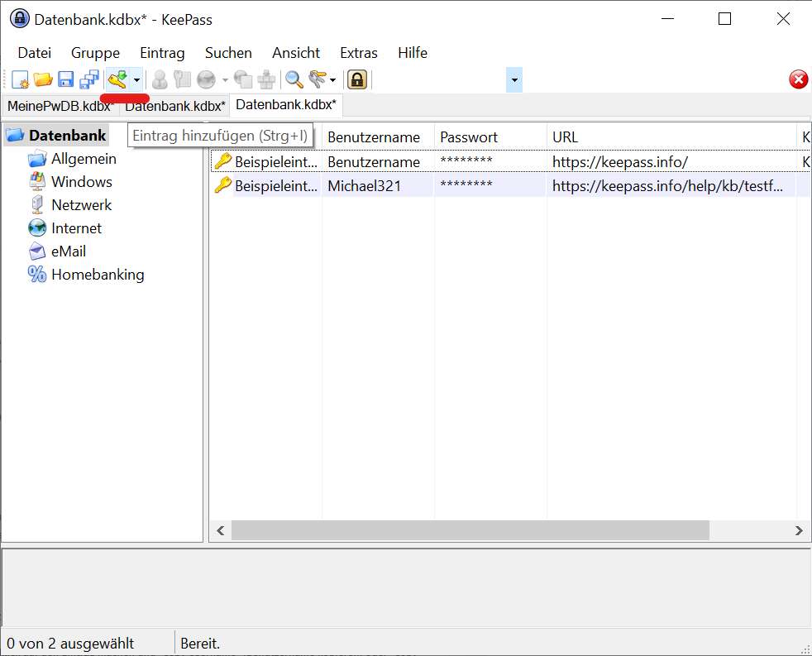This screenshot has width=812, height=656.
Task: Click the Michael321 username cell
Action: [365, 186]
